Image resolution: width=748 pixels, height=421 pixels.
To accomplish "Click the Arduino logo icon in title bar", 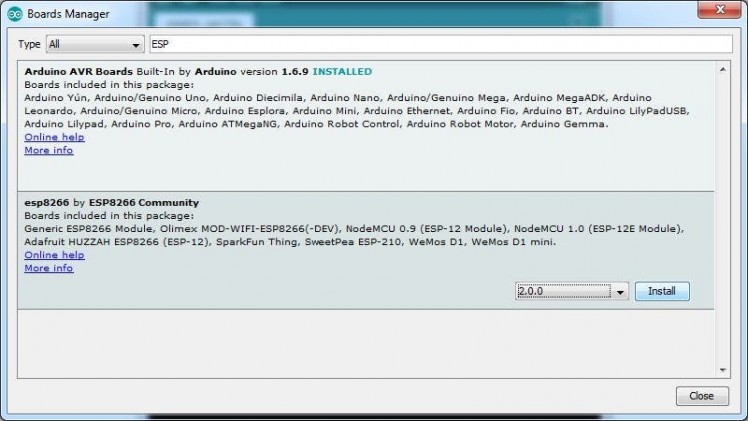I will click(x=15, y=14).
